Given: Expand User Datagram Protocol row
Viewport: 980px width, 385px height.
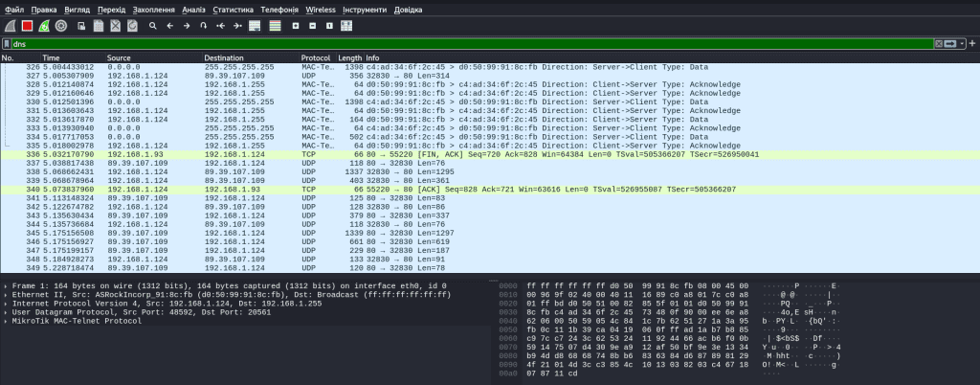Looking at the screenshot, I should point(6,312).
